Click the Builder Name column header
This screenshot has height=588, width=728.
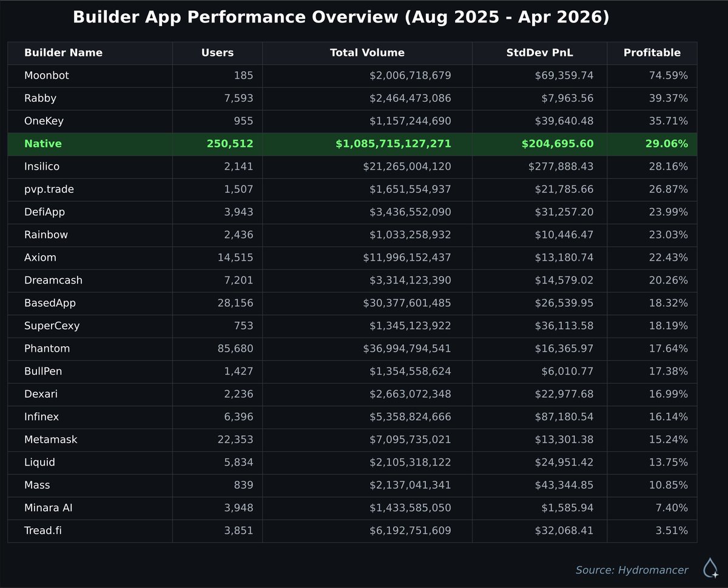[63, 53]
